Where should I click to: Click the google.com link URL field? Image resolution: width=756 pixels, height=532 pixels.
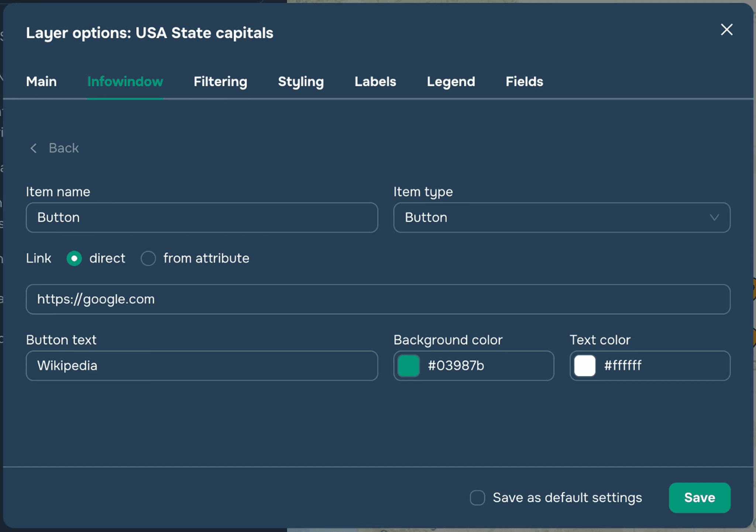coord(378,299)
